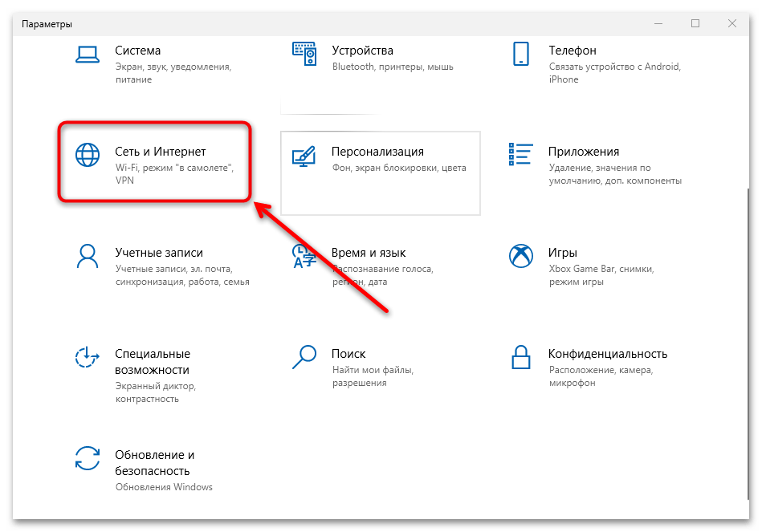Viewport: 762px width, 532px height.
Task: Click the Телефон phone icon
Action: (520, 55)
